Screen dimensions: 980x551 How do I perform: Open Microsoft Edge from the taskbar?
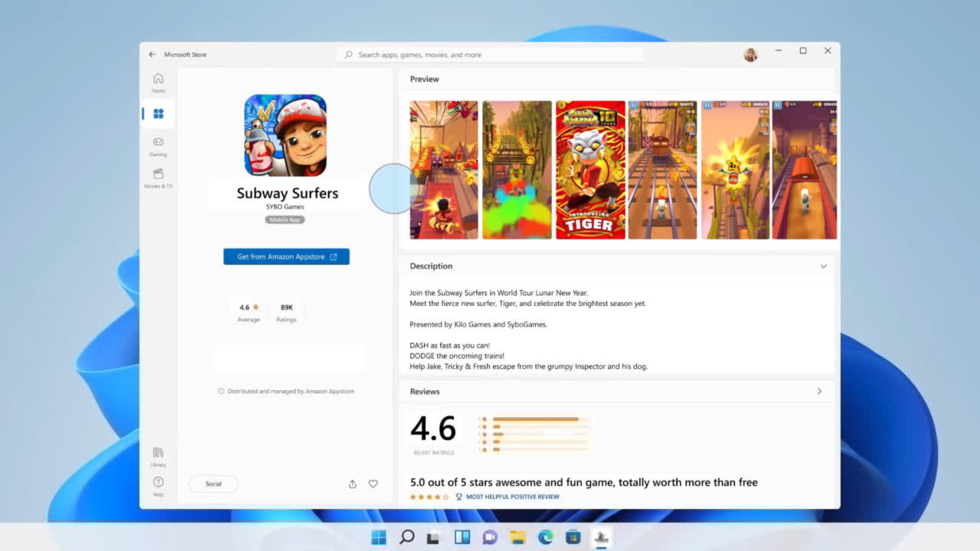coord(545,537)
